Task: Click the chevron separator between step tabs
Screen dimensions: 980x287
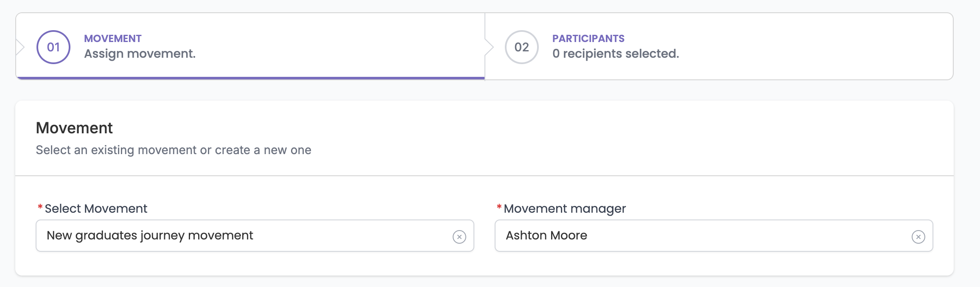Action: coord(489,47)
